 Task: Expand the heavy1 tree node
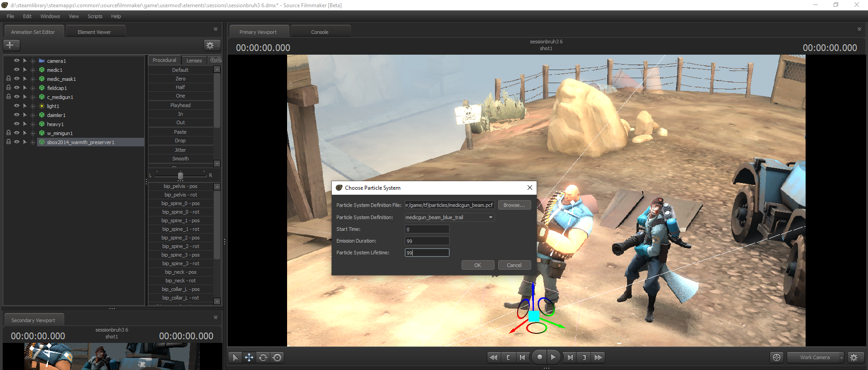(x=33, y=124)
